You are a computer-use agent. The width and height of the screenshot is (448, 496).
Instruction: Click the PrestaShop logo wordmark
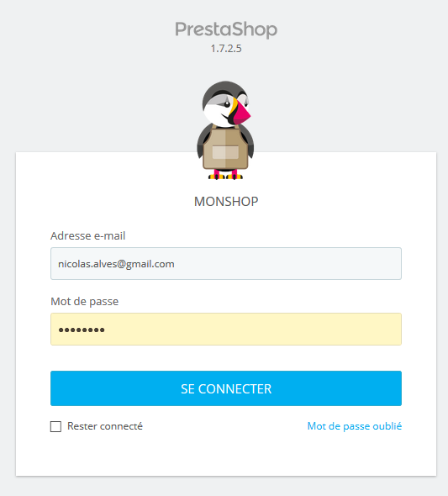[x=226, y=30]
